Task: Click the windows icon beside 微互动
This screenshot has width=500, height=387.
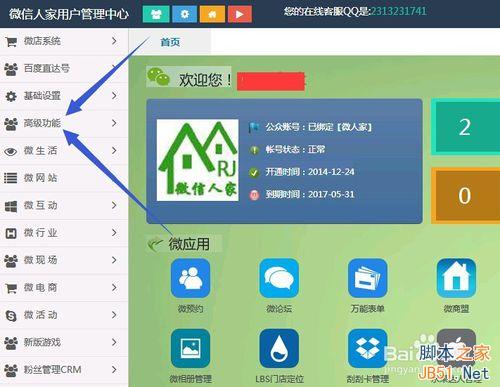Action: click(x=11, y=206)
